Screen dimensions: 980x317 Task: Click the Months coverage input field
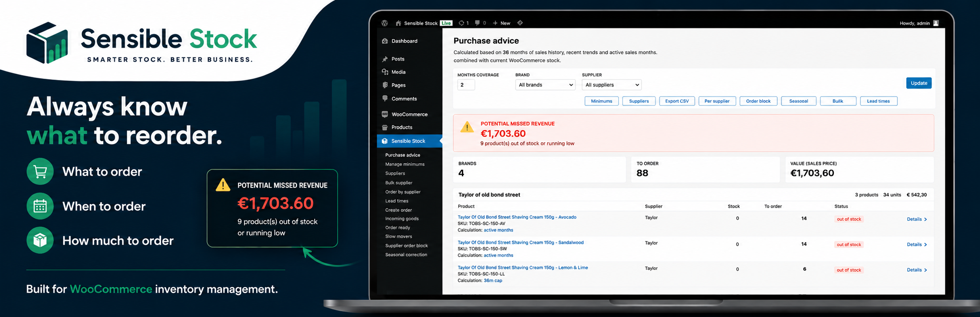point(466,85)
